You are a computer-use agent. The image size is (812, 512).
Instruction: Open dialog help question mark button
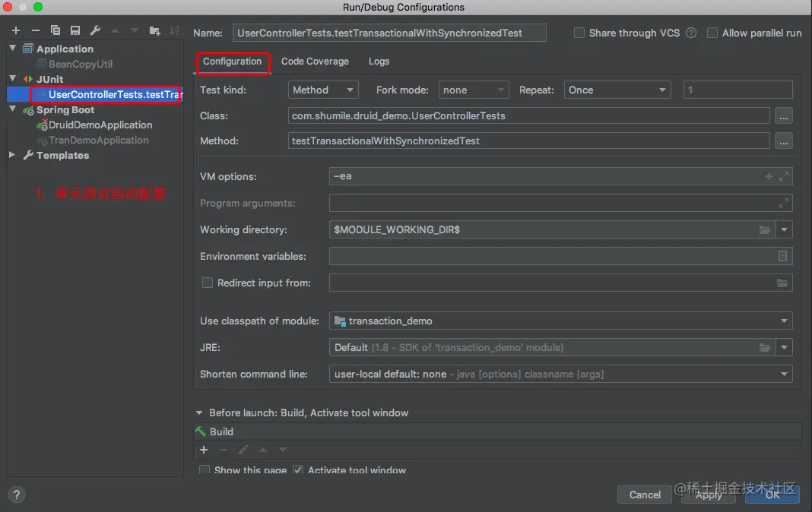coord(17,495)
